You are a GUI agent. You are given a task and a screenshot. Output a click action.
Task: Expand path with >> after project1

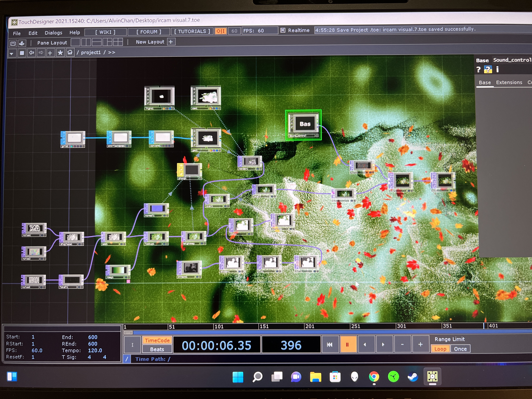pos(112,52)
